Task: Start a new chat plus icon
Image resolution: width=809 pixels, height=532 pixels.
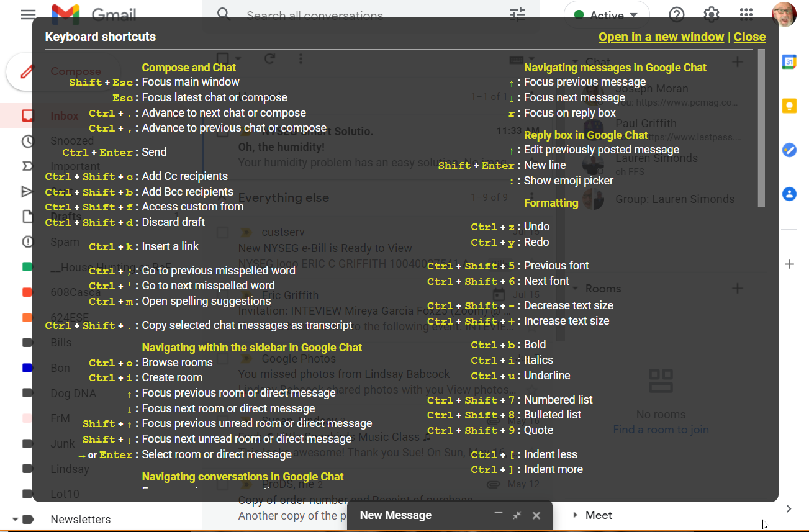Action: (738, 61)
